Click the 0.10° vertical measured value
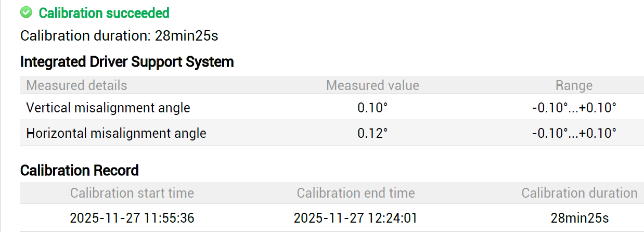 pos(372,108)
